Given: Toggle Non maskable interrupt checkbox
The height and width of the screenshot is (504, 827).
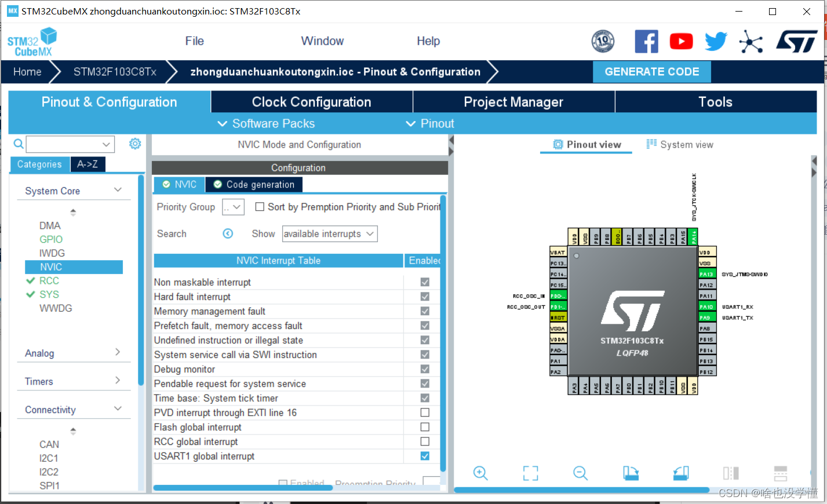Looking at the screenshot, I should 425,282.
